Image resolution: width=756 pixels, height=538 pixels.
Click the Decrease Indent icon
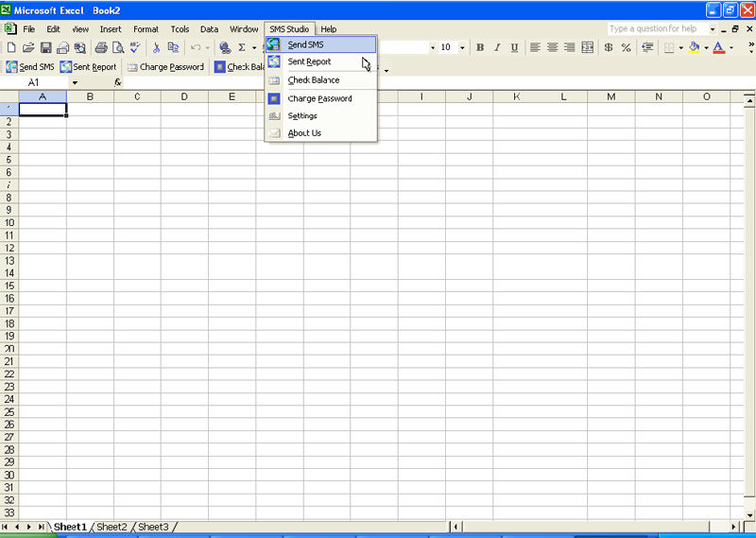(647, 47)
